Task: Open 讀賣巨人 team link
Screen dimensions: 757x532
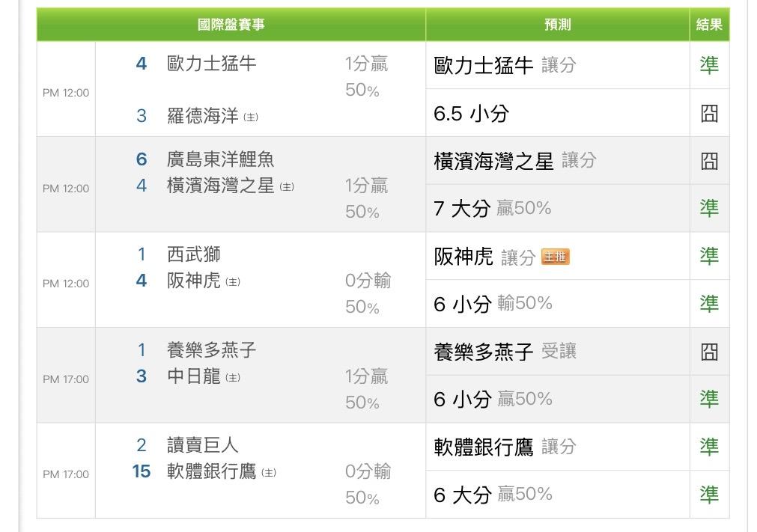Action: pos(203,446)
